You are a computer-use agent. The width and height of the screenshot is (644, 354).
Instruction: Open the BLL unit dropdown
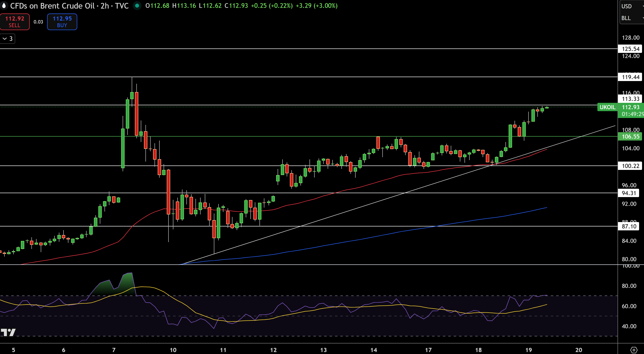(x=631, y=18)
